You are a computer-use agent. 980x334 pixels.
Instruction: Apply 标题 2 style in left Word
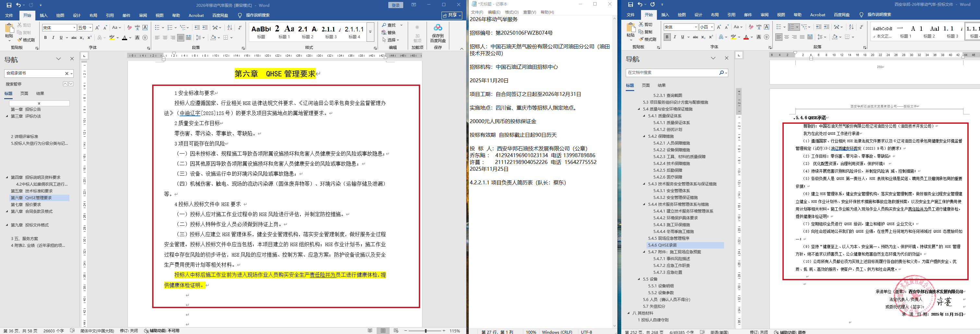pyautogui.click(x=308, y=31)
